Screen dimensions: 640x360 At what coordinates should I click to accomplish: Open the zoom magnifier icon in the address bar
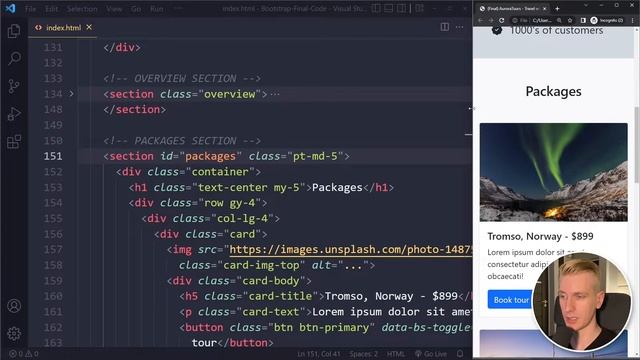(x=559, y=20)
